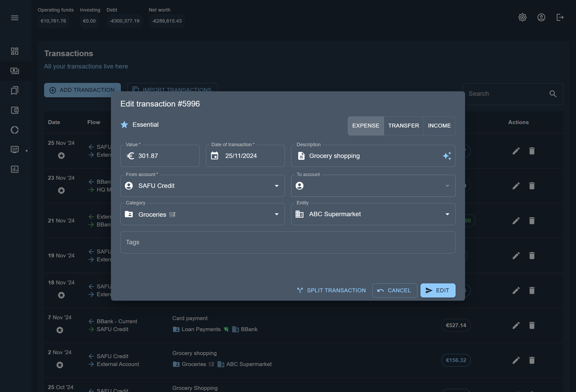Click the CANCEL button
The width and height of the screenshot is (576, 392).
pos(394,290)
